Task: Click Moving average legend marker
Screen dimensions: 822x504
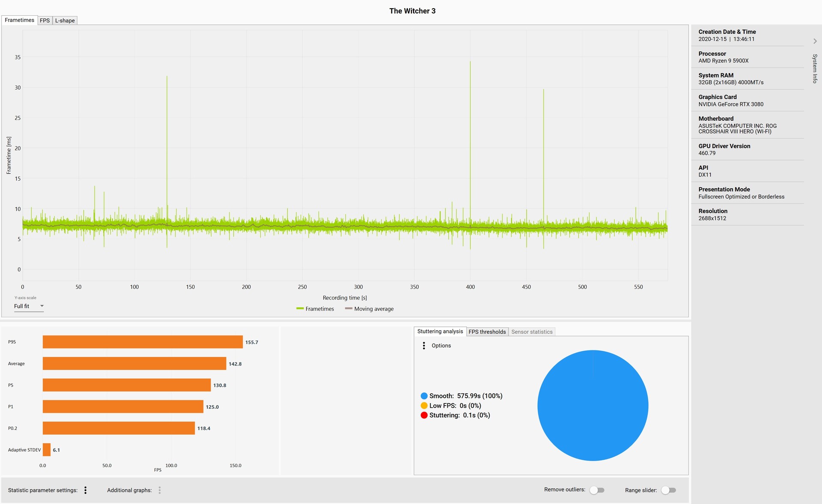Action: pos(348,308)
